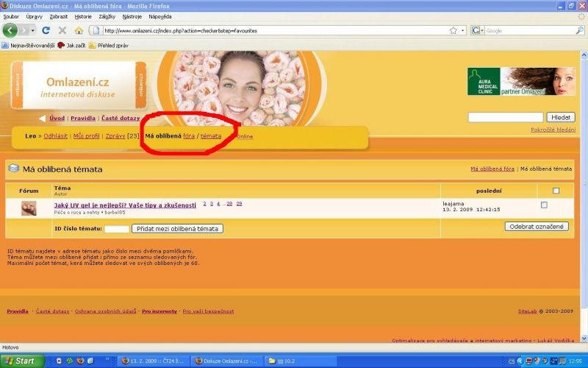Viewport: 588px width, 368px height.
Task: Check the box for the UV gel topic
Action: pyautogui.click(x=544, y=205)
